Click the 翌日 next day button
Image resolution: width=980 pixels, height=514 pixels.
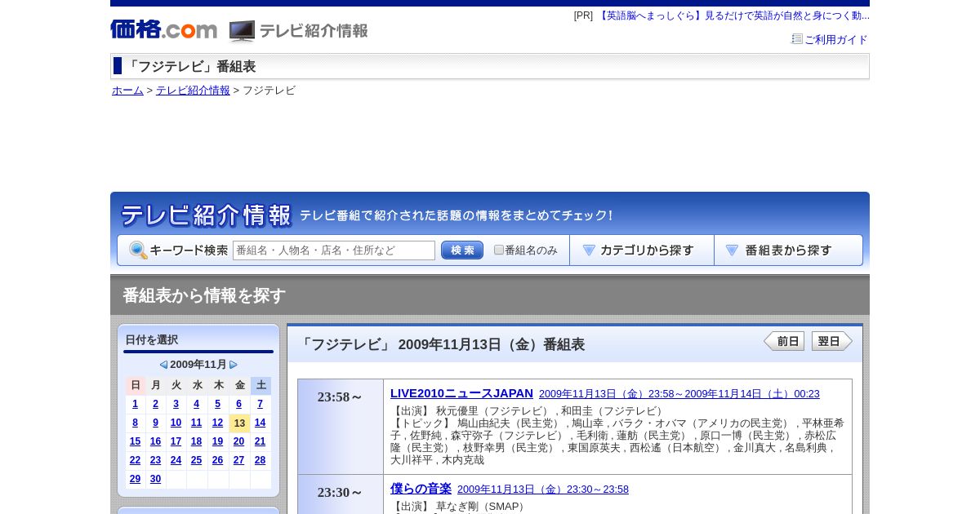click(831, 341)
